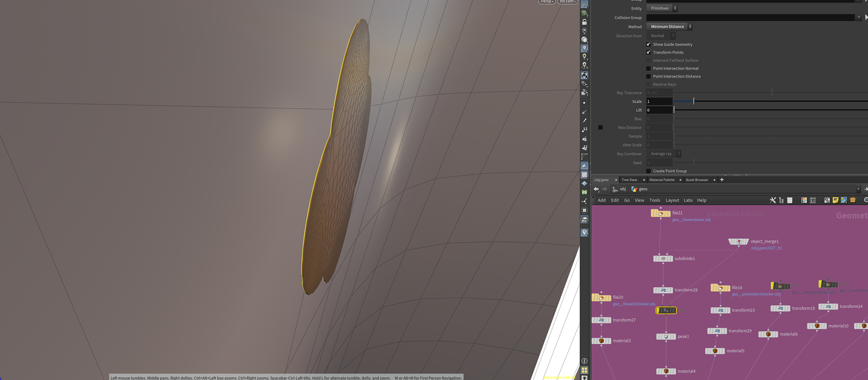Viewport: 868px width, 380px height.
Task: Toggle Intersect Farthest Surface checkbox
Action: pyautogui.click(x=648, y=61)
